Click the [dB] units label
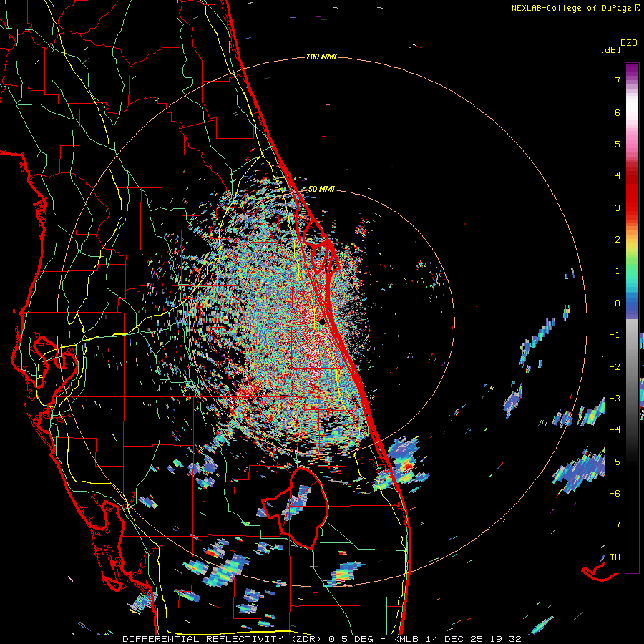The height and width of the screenshot is (644, 644). [x=610, y=50]
